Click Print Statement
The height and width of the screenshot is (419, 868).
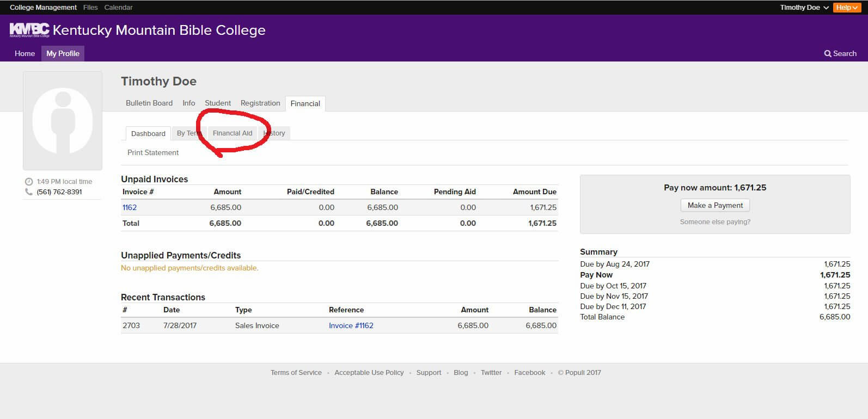tap(153, 152)
